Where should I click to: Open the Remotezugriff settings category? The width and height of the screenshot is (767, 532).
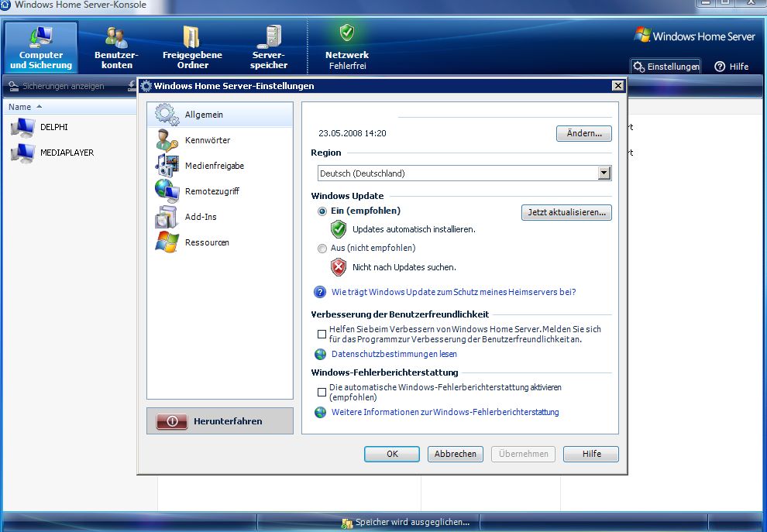220,191
